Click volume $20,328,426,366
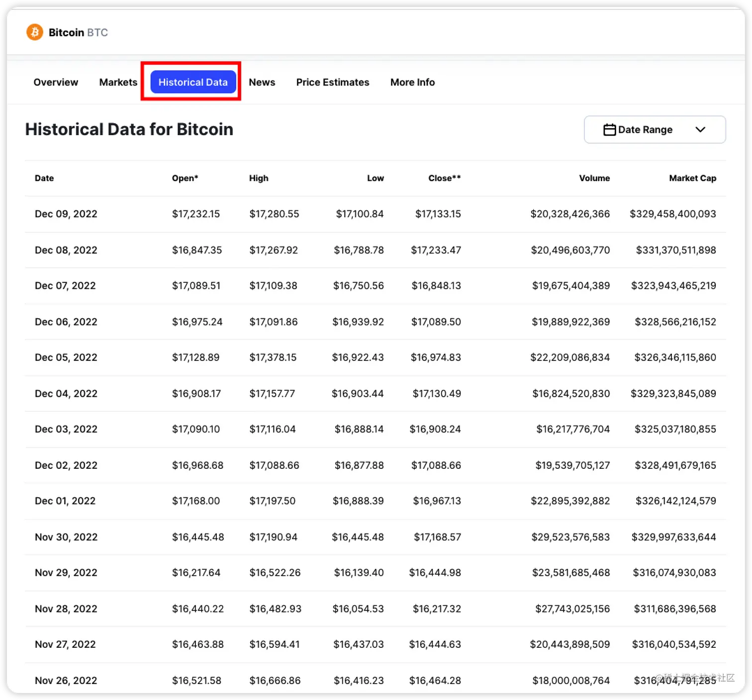Viewport: 752px width, 700px height. click(x=570, y=214)
